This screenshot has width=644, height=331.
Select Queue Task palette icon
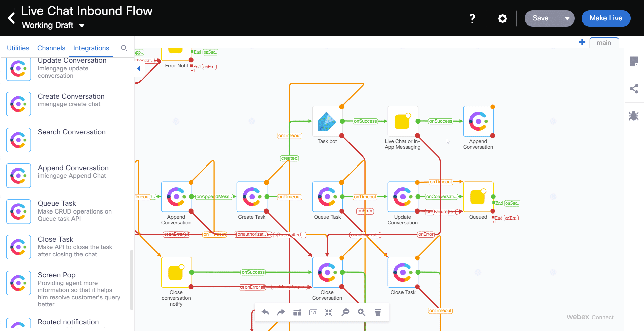tap(18, 211)
